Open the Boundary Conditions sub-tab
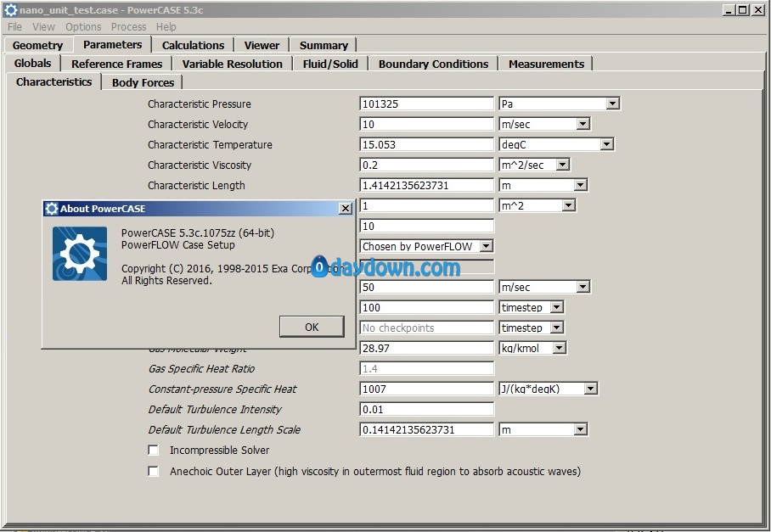Screen dimensions: 771x532 point(433,64)
